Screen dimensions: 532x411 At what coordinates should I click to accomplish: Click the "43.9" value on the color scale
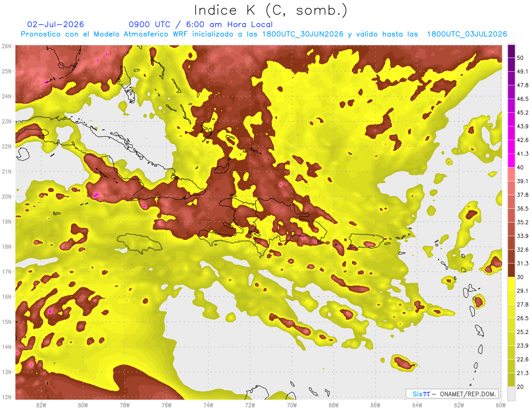[523, 126]
